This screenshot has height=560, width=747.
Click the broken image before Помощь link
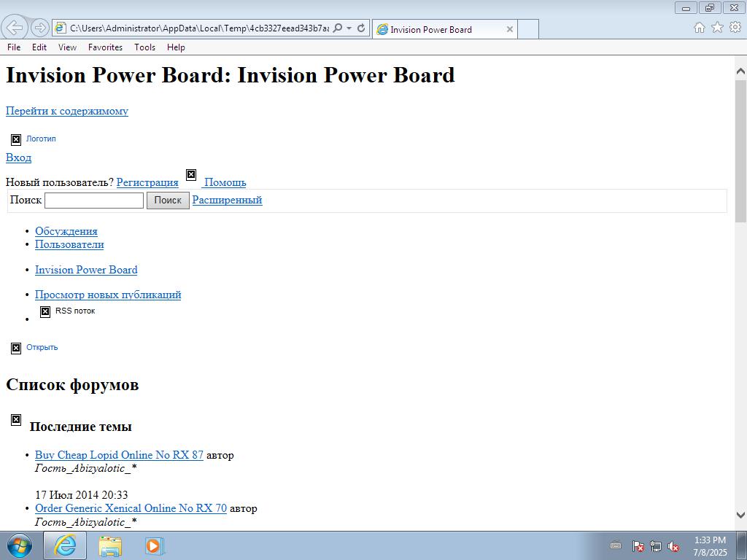[x=191, y=175]
